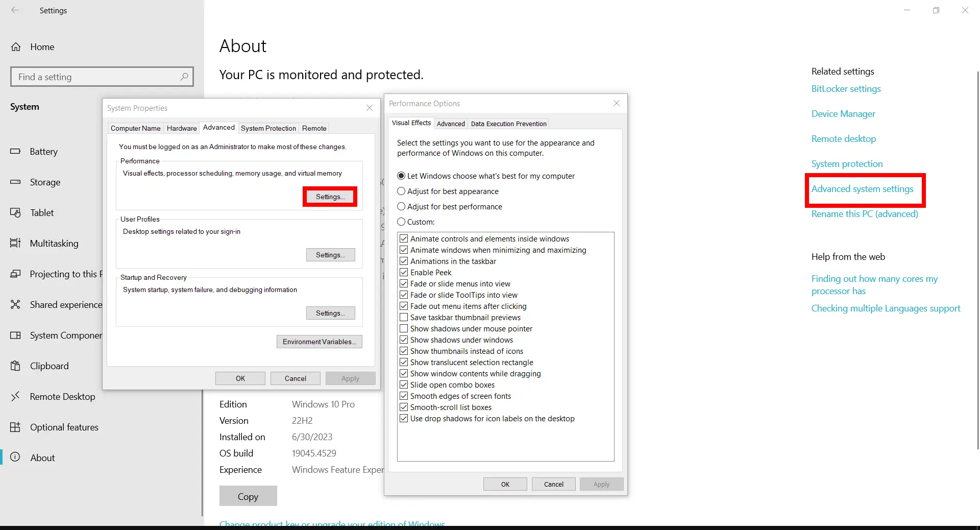
Task: Click the Home icon in the sidebar
Action: (16, 47)
